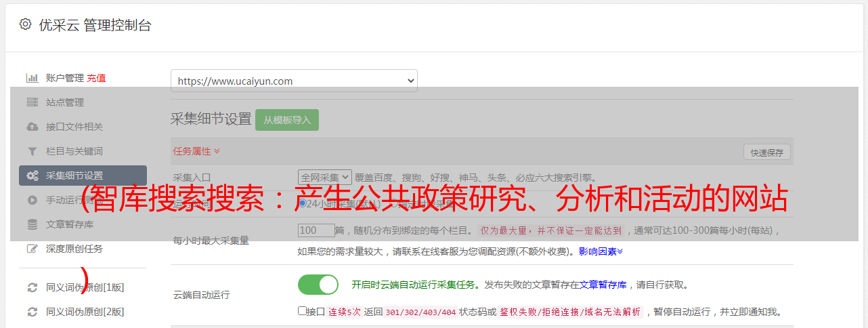Screen dimensions: 868x328
Task: Open 文章暂存库 in the left sidebar
Action: (70, 224)
